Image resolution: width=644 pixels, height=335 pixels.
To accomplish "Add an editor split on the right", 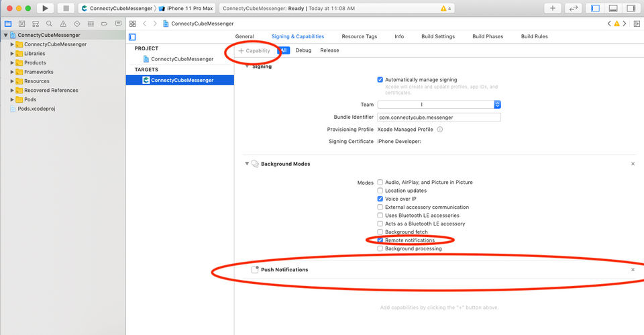I will pyautogui.click(x=637, y=24).
